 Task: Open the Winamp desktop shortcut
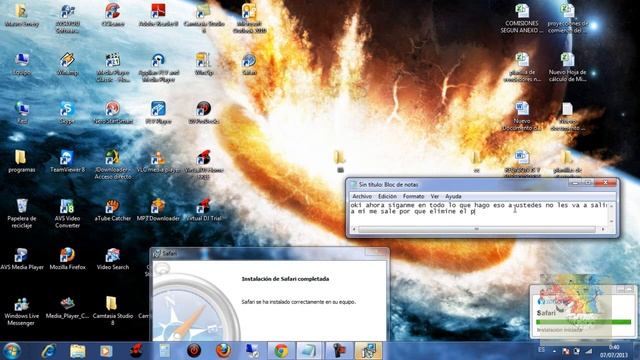click(67, 64)
